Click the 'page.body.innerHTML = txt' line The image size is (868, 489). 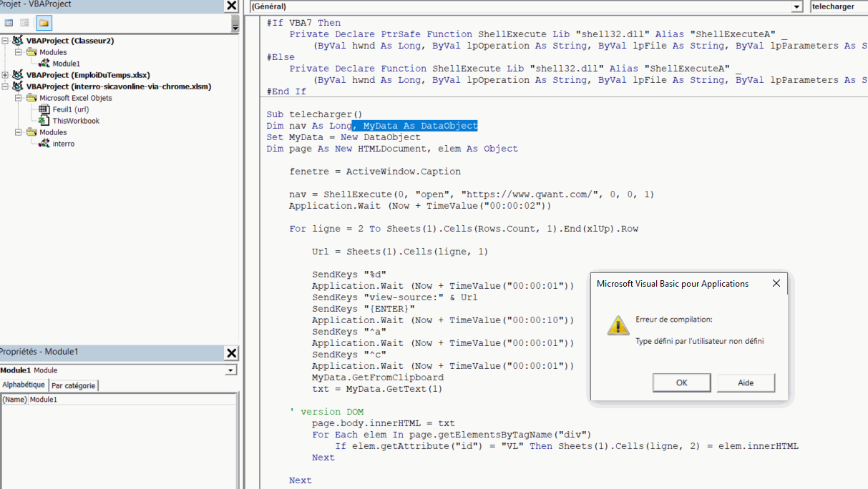point(384,423)
